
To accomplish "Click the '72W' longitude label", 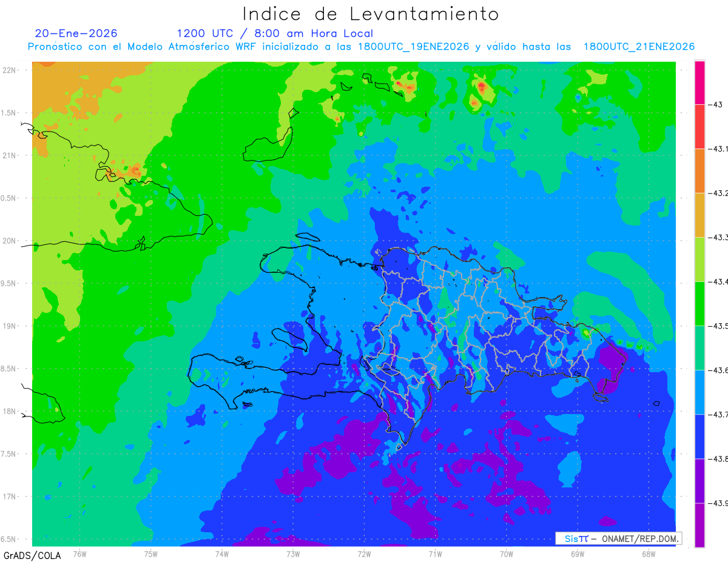I will 364,554.
